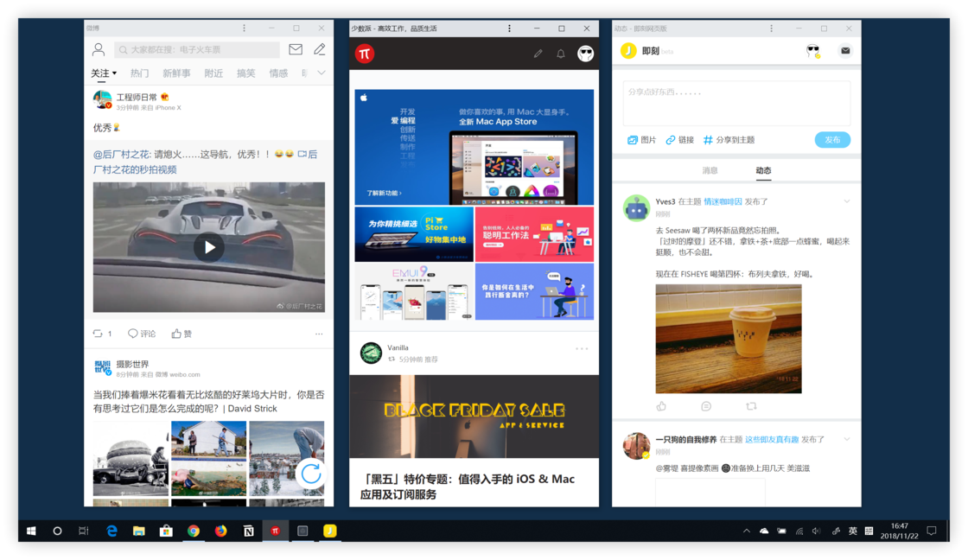Click the Weibo refresh floating button
968x560 pixels.
(x=310, y=474)
